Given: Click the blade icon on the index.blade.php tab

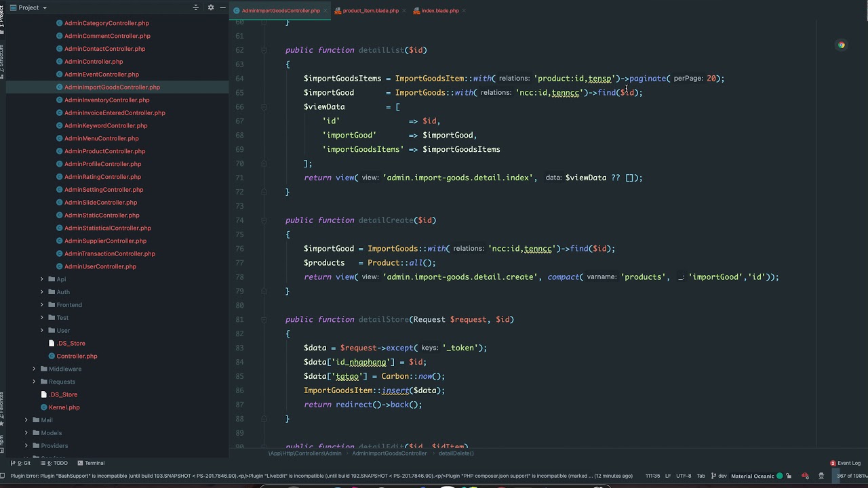Looking at the screenshot, I should pyautogui.click(x=416, y=11).
